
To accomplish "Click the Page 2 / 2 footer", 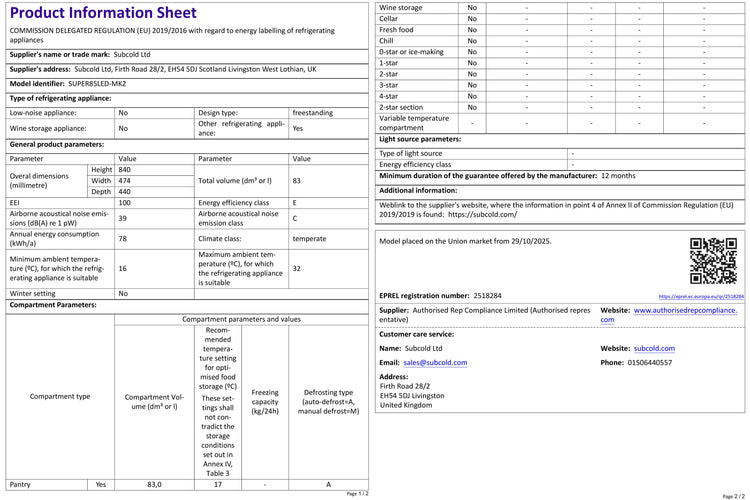I will (733, 496).
